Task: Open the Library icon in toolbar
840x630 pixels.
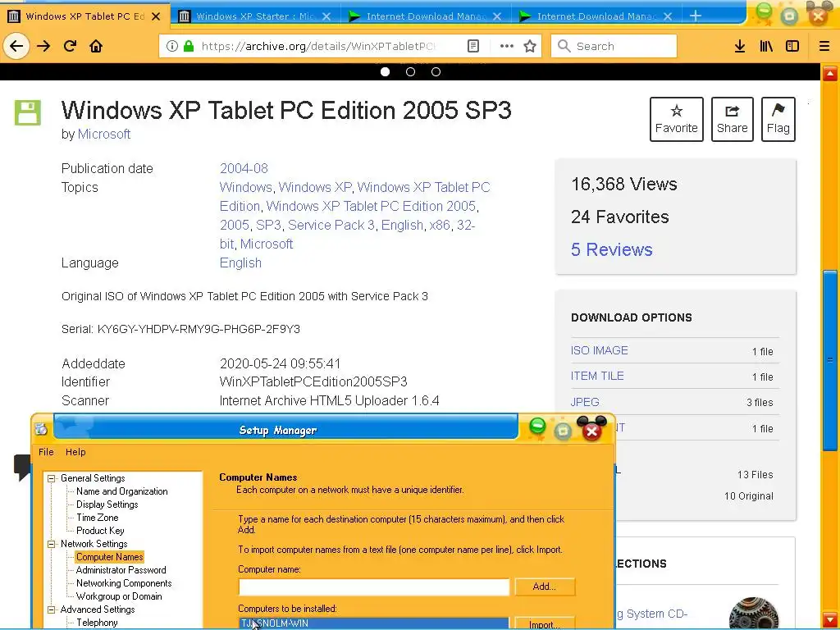Action: [766, 46]
